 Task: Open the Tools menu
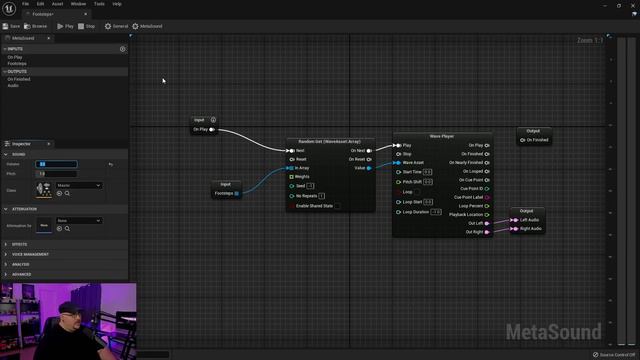click(x=99, y=4)
